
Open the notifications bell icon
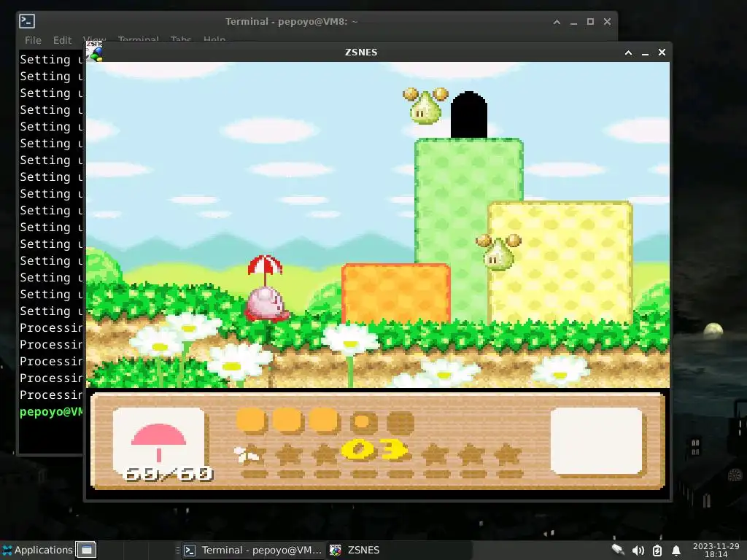676,551
